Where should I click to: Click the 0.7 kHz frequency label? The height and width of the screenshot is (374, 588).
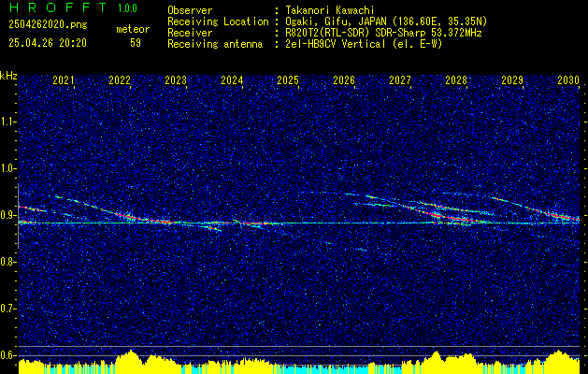pyautogui.click(x=7, y=309)
